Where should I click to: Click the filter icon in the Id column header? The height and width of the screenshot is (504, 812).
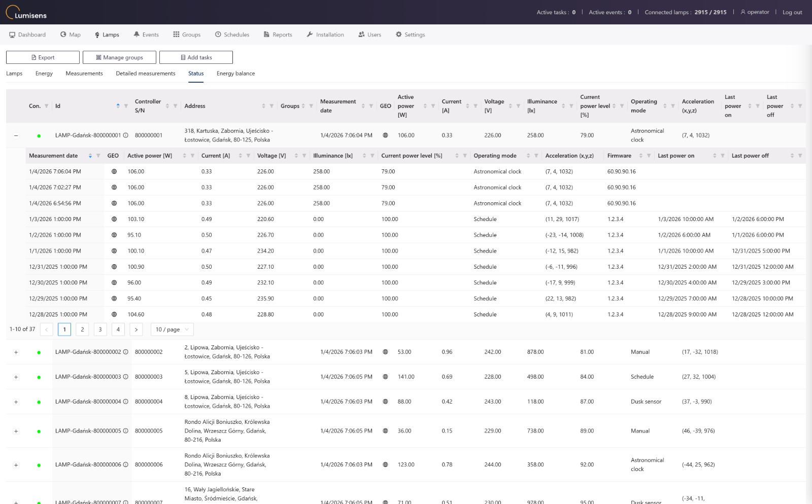tap(126, 106)
